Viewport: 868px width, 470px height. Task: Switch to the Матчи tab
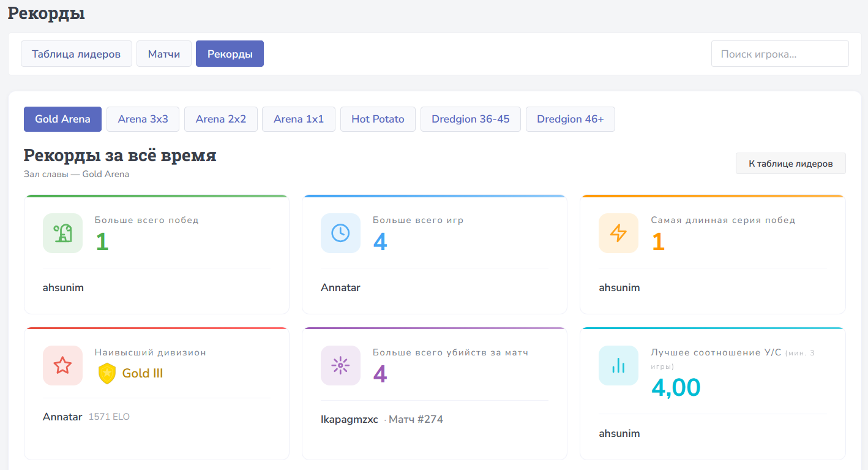click(164, 54)
